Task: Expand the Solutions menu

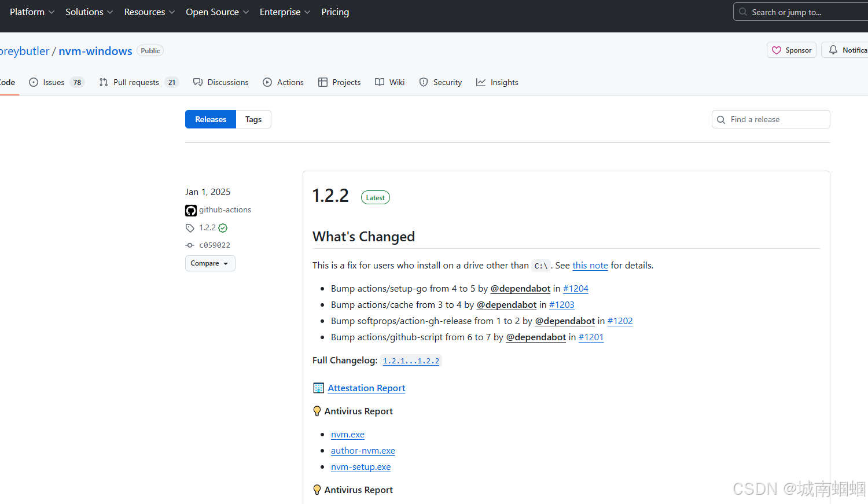Action: pos(89,12)
